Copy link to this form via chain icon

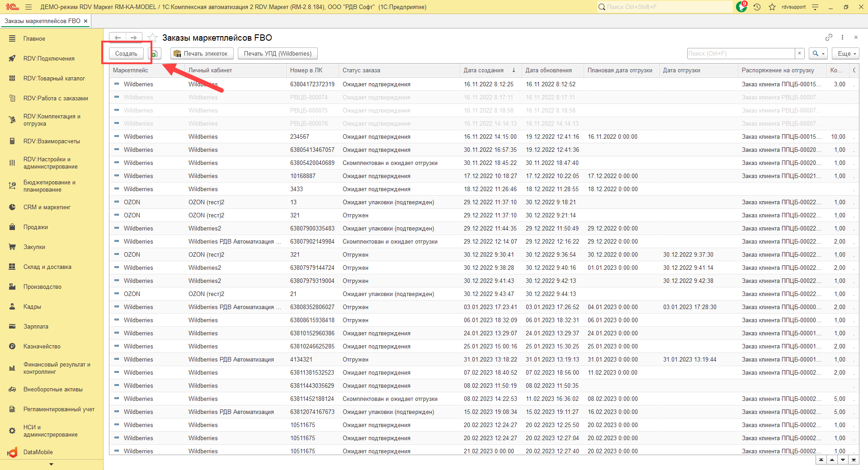click(829, 38)
